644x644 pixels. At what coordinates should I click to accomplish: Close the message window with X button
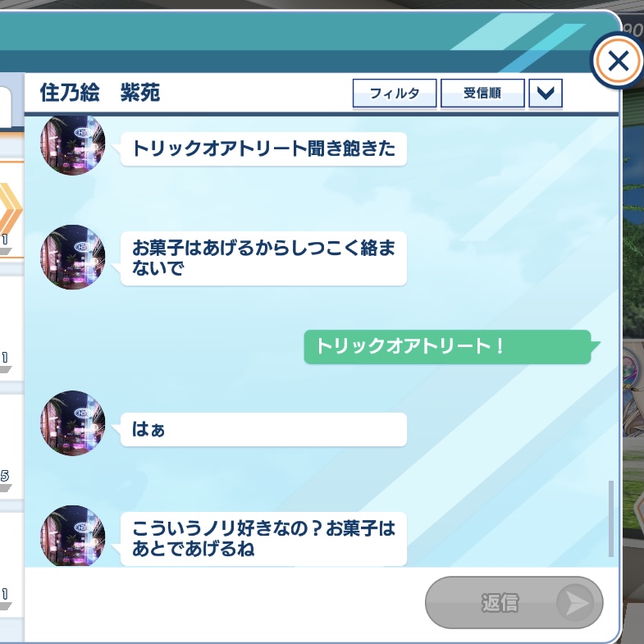pos(618,62)
